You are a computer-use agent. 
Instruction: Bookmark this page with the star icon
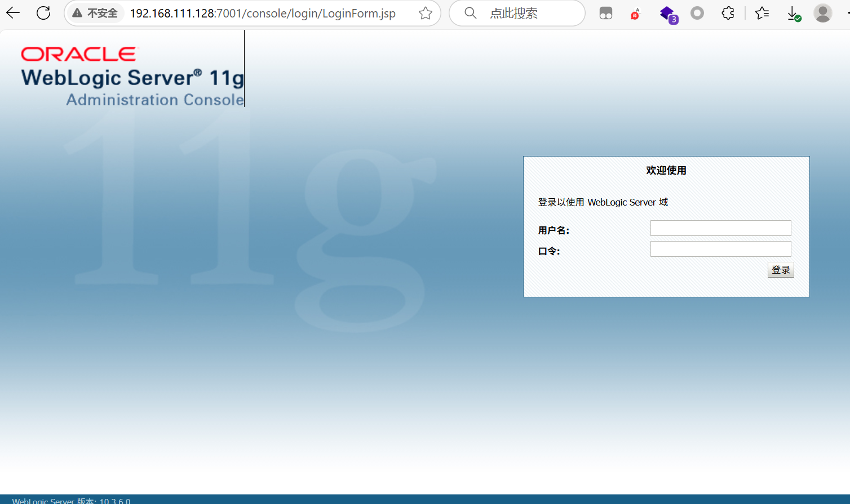(x=426, y=13)
